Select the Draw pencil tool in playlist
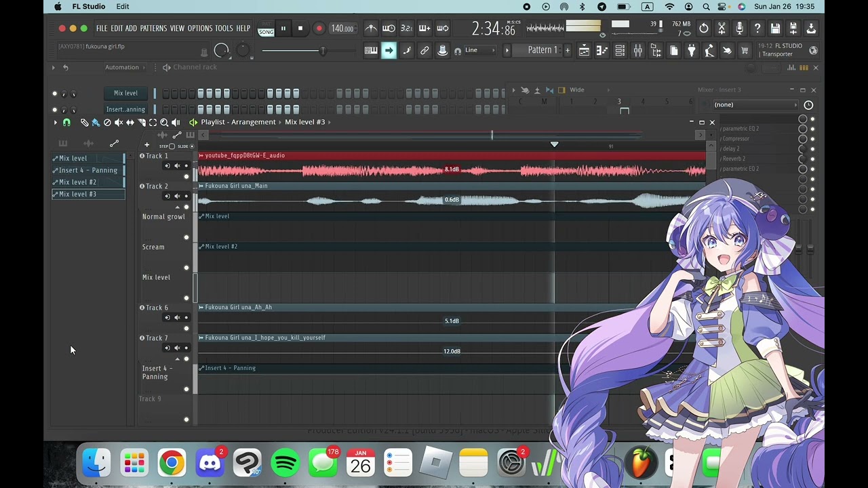The height and width of the screenshot is (488, 868). point(85,123)
